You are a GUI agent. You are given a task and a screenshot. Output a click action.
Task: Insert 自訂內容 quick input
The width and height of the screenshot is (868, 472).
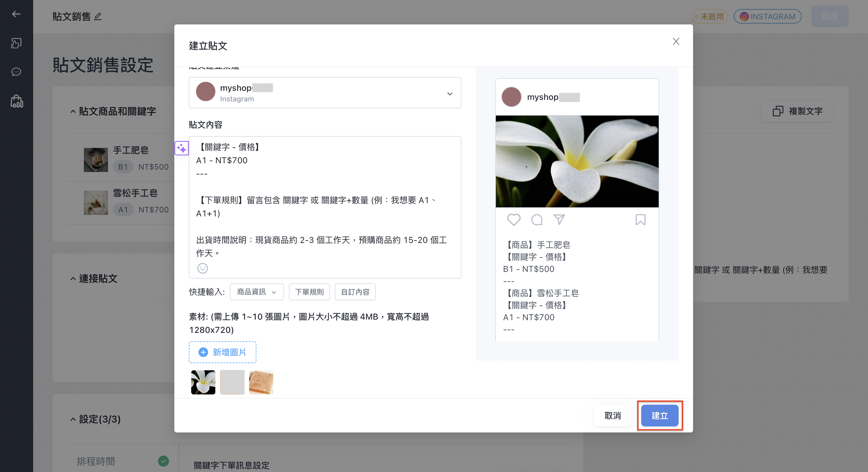pyautogui.click(x=355, y=292)
